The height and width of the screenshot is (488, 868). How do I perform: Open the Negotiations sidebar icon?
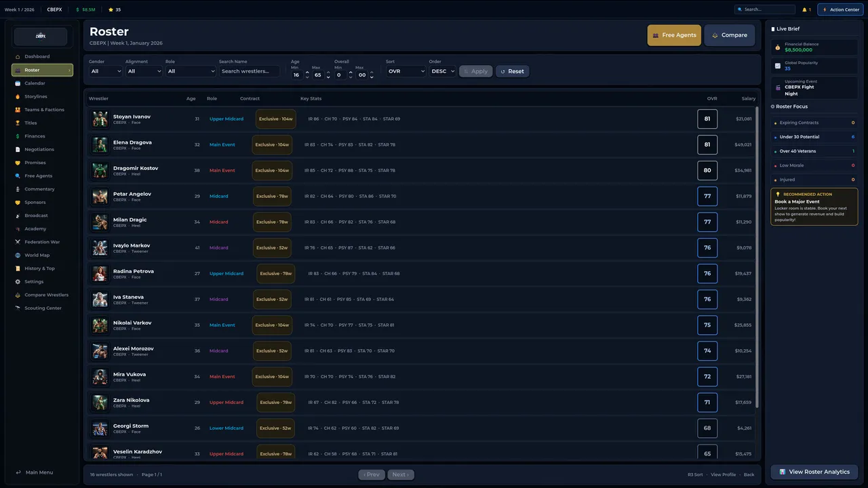18,149
